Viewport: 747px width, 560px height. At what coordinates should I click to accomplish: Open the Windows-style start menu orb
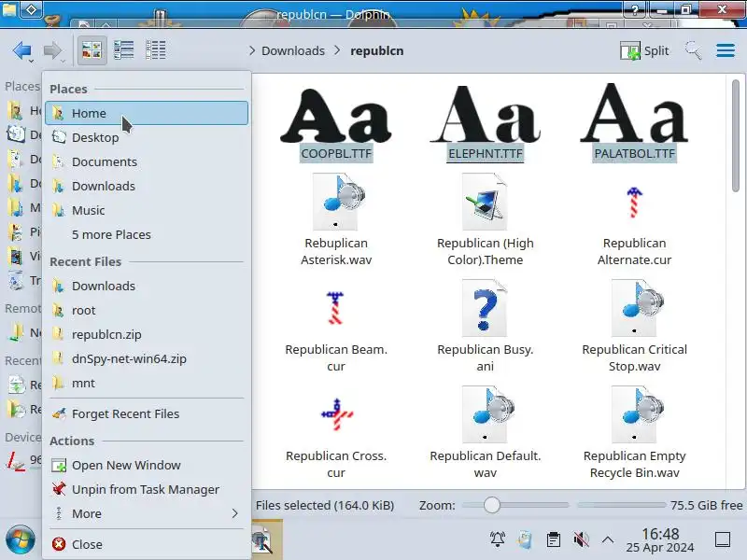pyautogui.click(x=20, y=540)
